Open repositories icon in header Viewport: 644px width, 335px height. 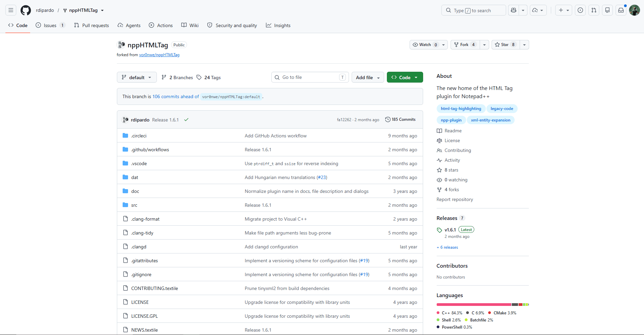pos(607,10)
